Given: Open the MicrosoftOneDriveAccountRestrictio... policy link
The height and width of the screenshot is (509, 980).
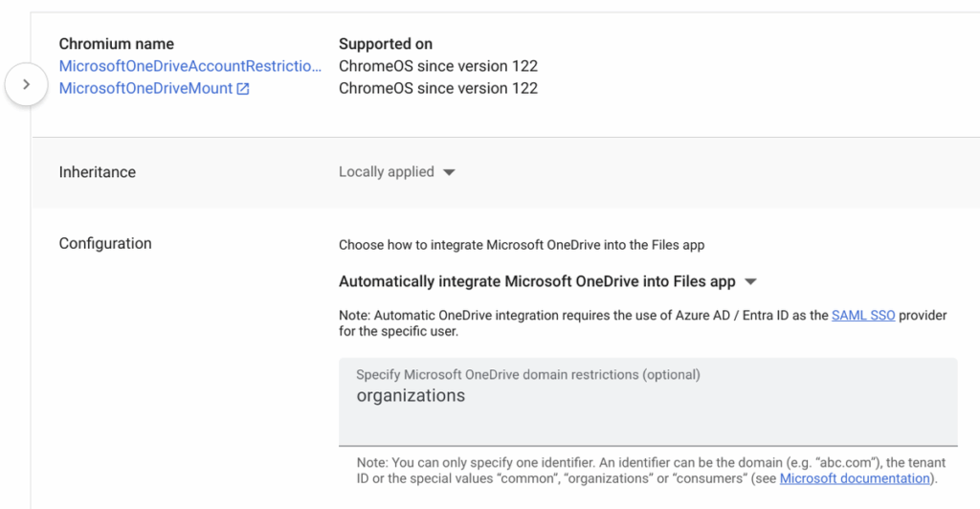Looking at the screenshot, I should coord(190,66).
